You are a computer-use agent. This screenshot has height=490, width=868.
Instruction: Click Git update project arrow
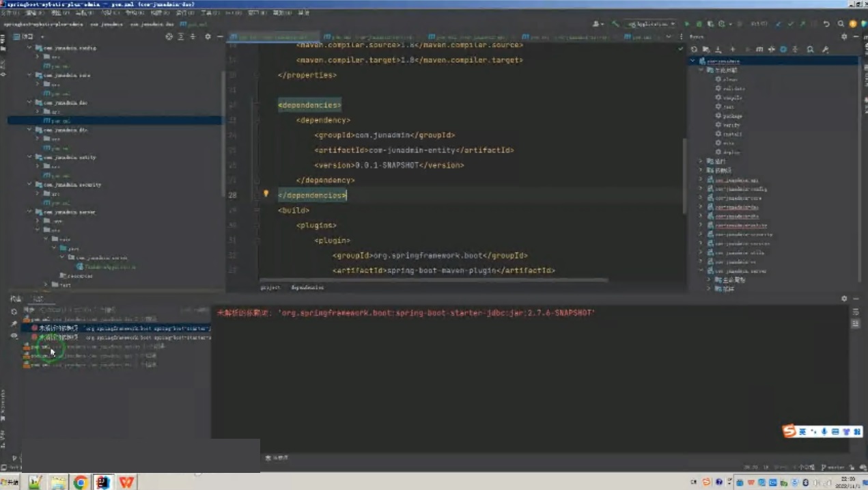tap(779, 24)
